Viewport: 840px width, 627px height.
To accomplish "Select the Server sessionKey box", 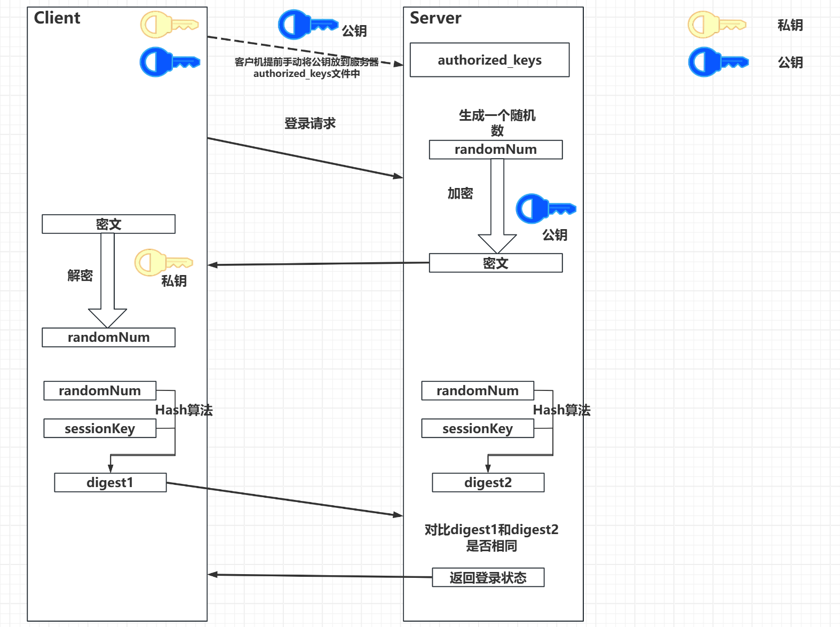I will [478, 428].
